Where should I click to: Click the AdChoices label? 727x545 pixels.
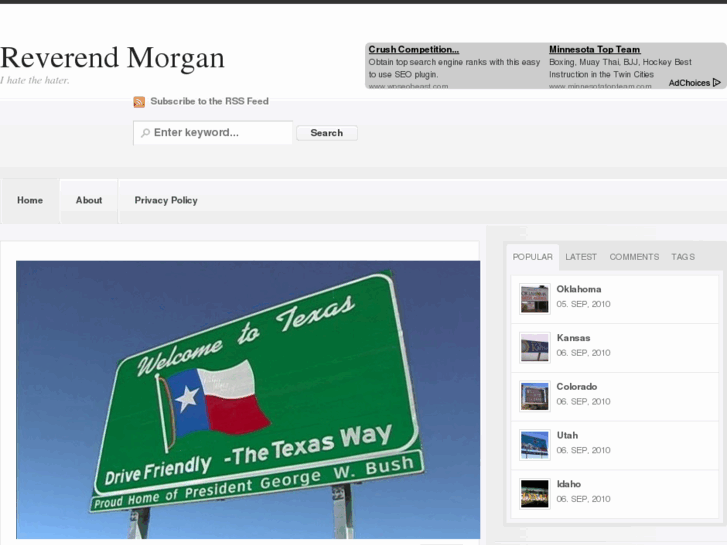tap(689, 83)
